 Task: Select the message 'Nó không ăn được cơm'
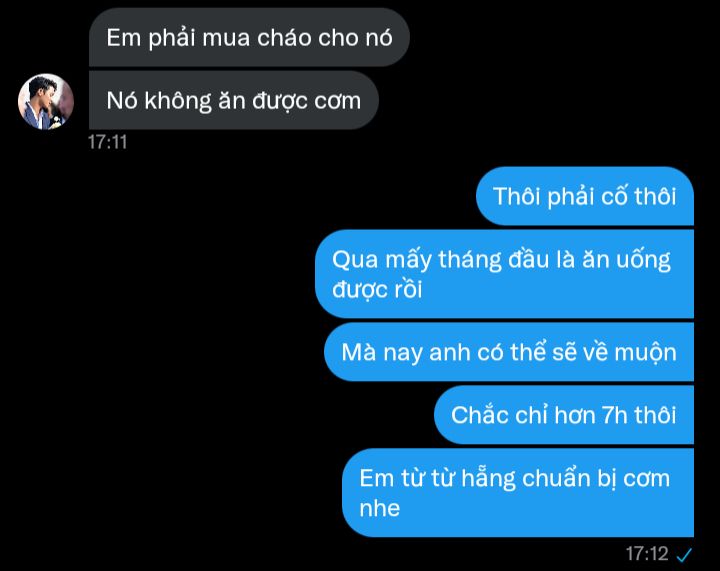[x=233, y=100]
